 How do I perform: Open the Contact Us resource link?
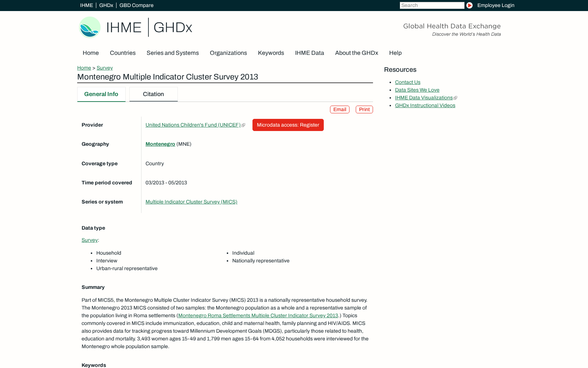408,82
